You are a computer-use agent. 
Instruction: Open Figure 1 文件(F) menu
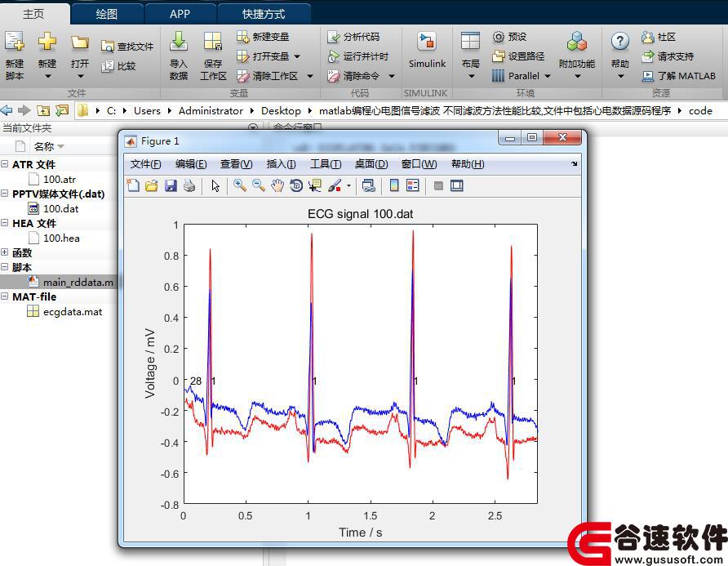[145, 164]
